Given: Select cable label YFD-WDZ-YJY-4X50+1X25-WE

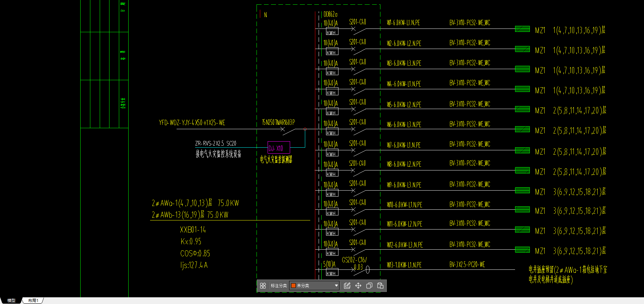Looking at the screenshot, I should pos(192,123).
